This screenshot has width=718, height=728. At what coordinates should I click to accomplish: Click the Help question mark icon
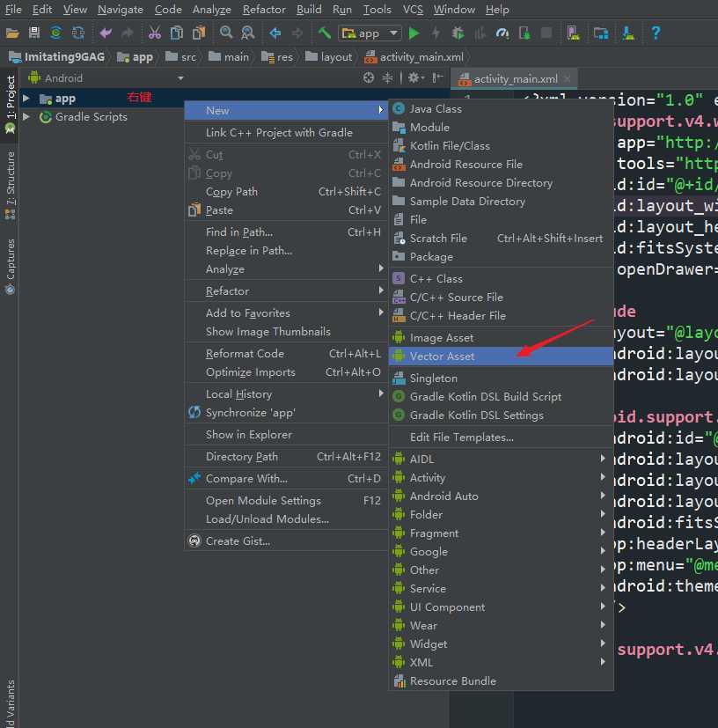656,33
